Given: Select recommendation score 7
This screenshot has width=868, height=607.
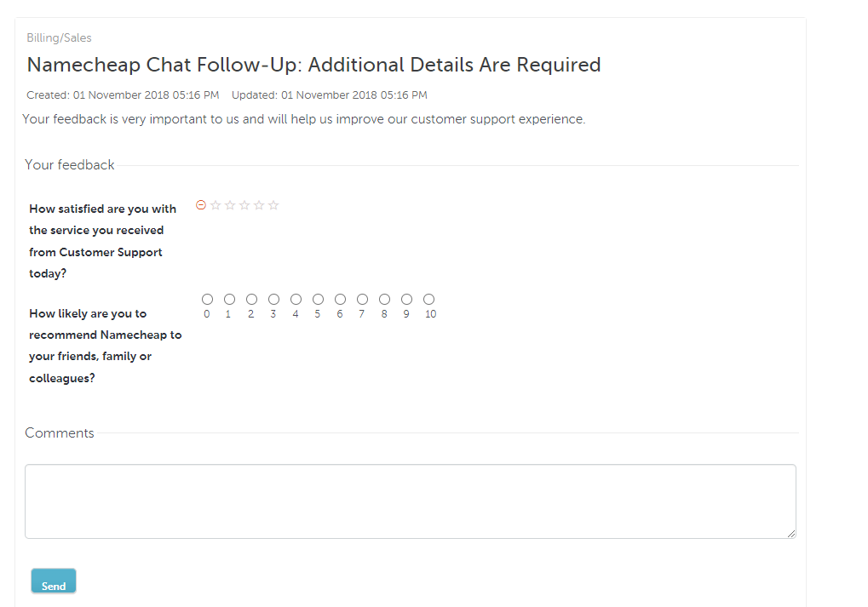Looking at the screenshot, I should click(362, 299).
